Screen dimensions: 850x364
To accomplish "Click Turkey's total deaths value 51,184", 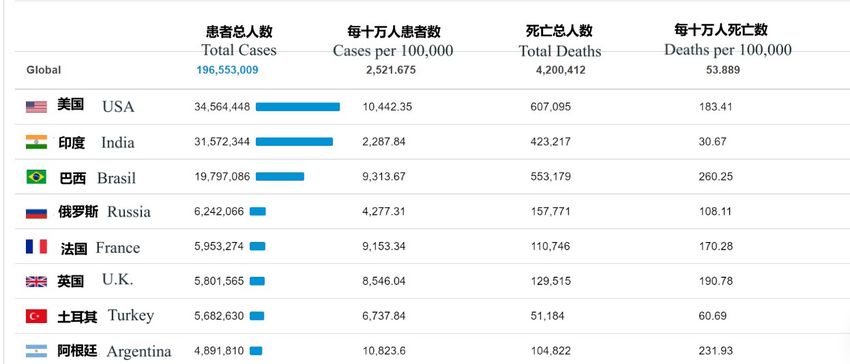I will click(547, 316).
